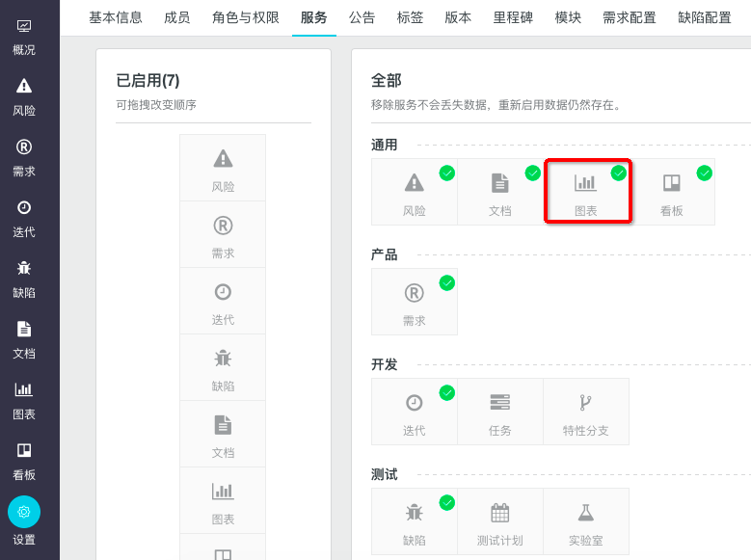Click the 产品 section label
This screenshot has height=560, width=751.
point(384,254)
